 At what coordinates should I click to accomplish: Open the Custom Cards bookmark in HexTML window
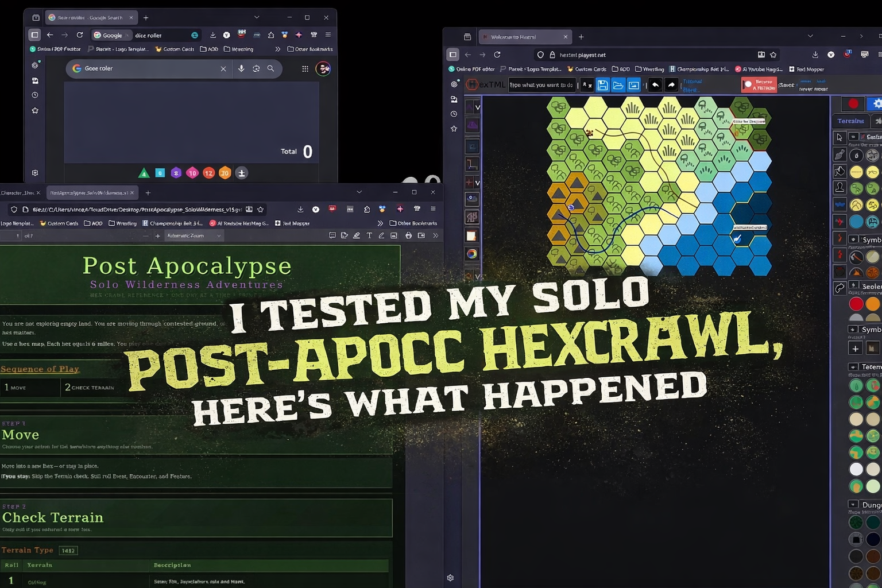coord(587,69)
